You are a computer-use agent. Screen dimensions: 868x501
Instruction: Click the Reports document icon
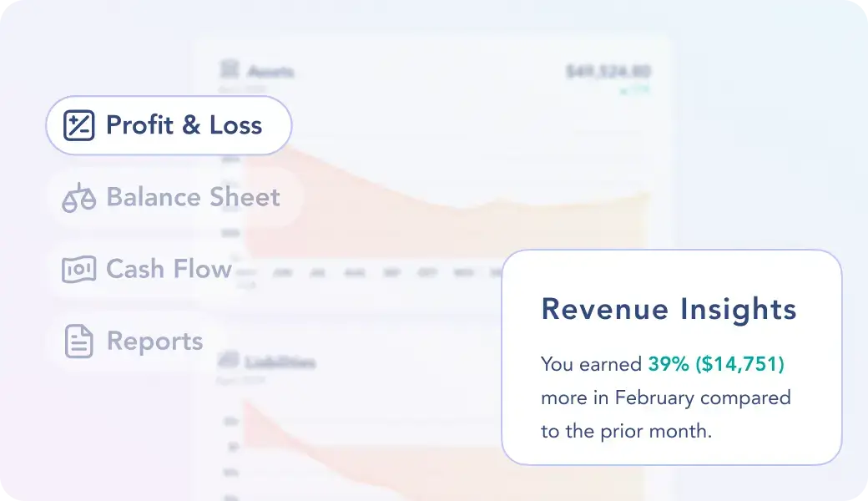[79, 342]
